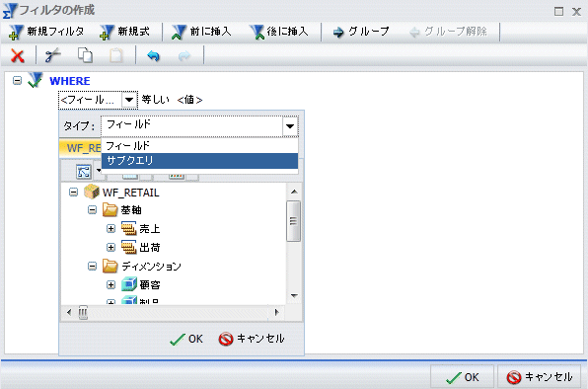Maximize the フィルタの作成 dialog

point(558,12)
